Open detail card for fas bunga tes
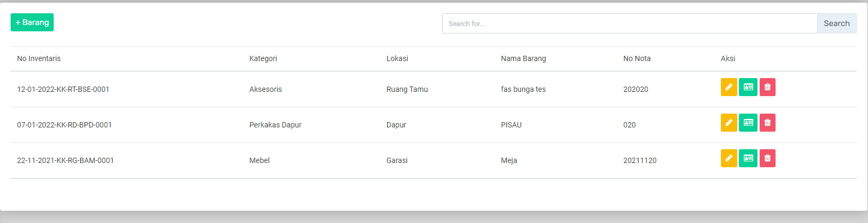The width and height of the screenshot is (868, 223). (748, 87)
